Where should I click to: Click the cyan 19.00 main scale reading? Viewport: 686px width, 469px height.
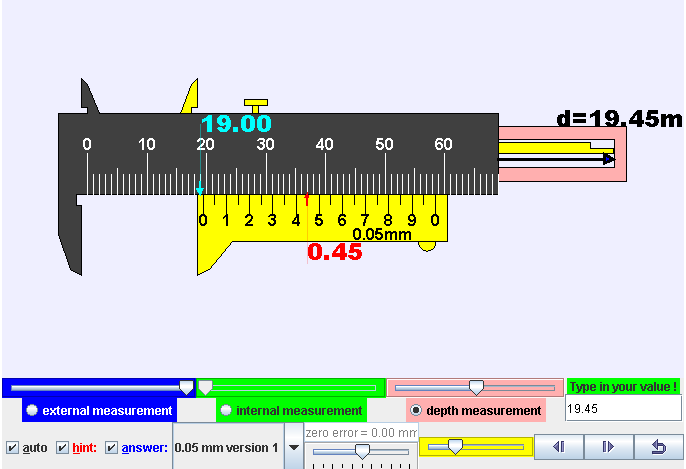tap(237, 124)
